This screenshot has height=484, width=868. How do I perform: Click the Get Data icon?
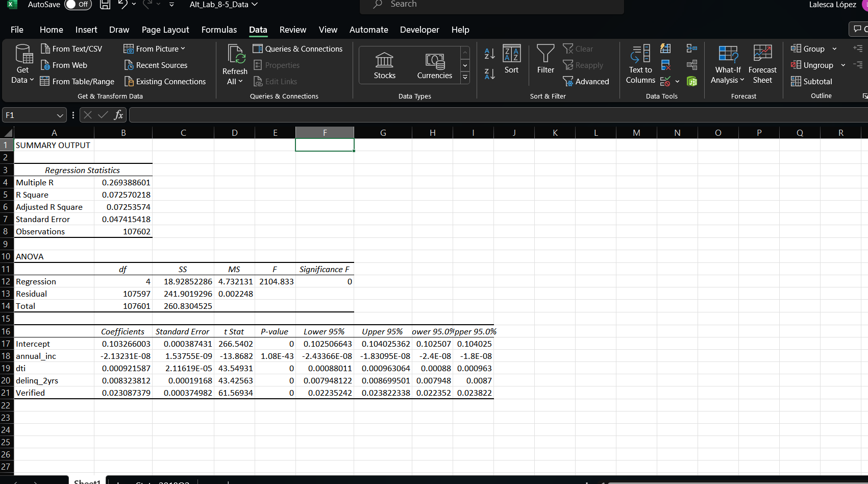[23, 54]
